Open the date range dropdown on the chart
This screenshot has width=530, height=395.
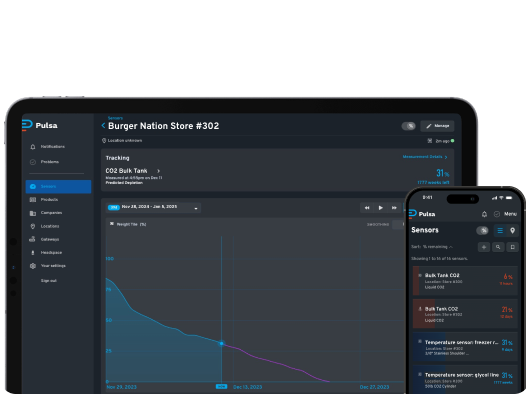point(154,207)
